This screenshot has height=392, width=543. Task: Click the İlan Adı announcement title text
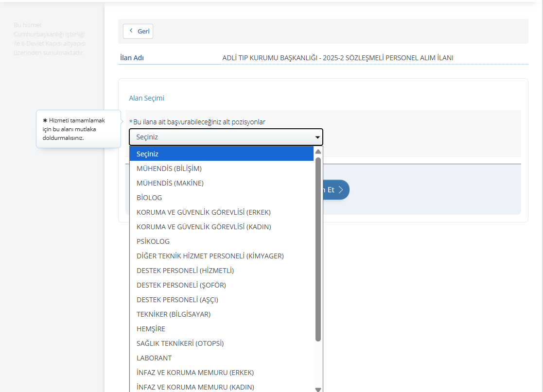(338, 58)
